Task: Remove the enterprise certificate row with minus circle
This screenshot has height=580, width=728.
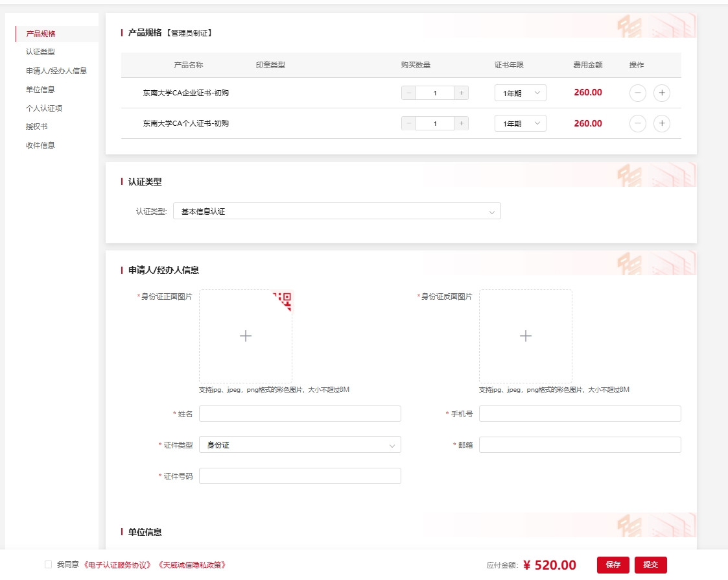Action: click(638, 93)
